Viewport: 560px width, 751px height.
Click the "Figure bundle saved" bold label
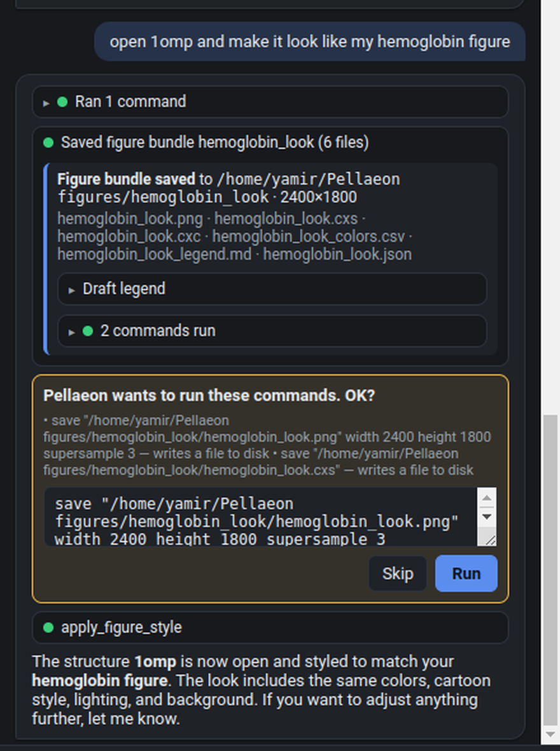tap(126, 179)
